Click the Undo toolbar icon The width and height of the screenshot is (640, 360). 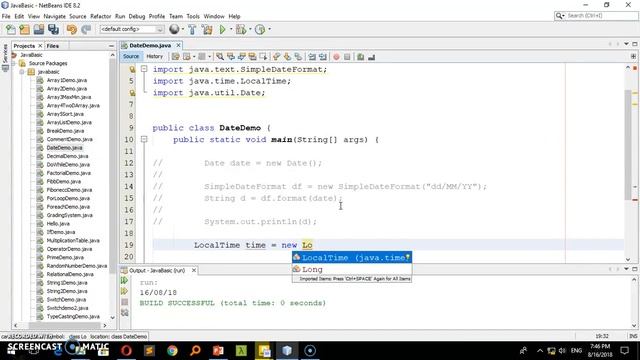click(72, 29)
